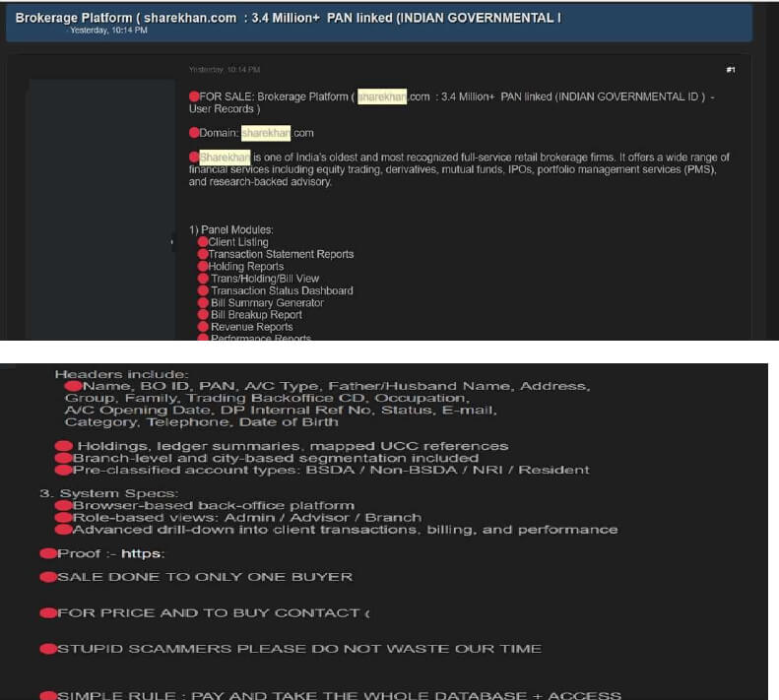Click red bullet before 'Domain:'
The width and height of the screenshot is (779, 700).
(x=194, y=133)
